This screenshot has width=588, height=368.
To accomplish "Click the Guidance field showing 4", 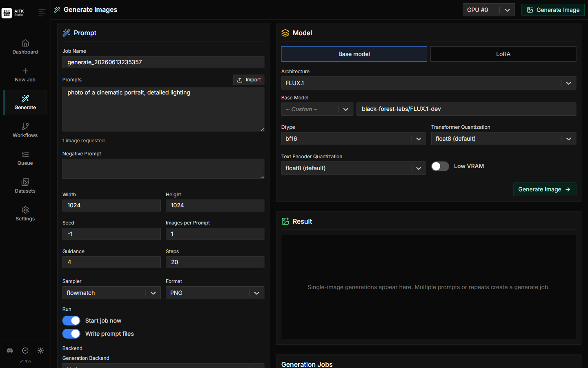I will click(x=111, y=262).
